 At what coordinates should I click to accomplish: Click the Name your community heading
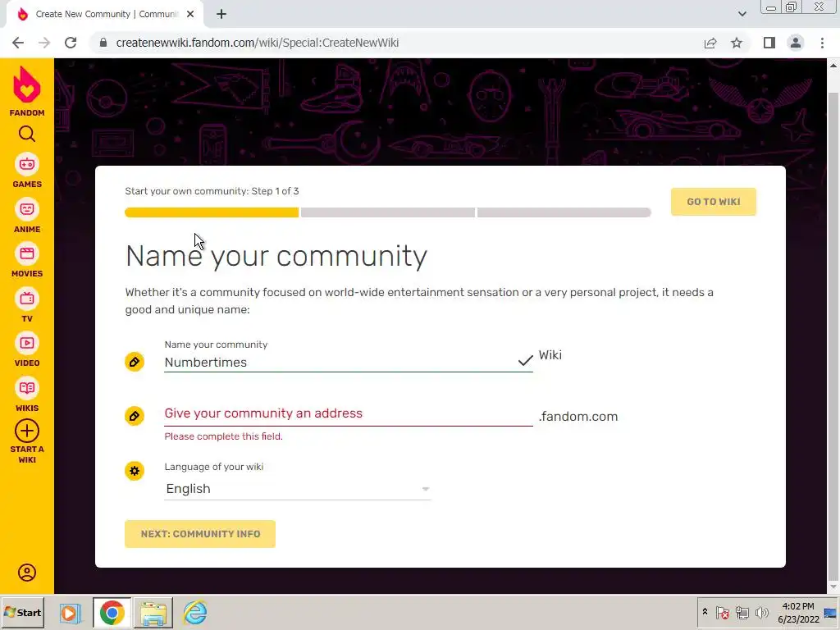coord(276,256)
